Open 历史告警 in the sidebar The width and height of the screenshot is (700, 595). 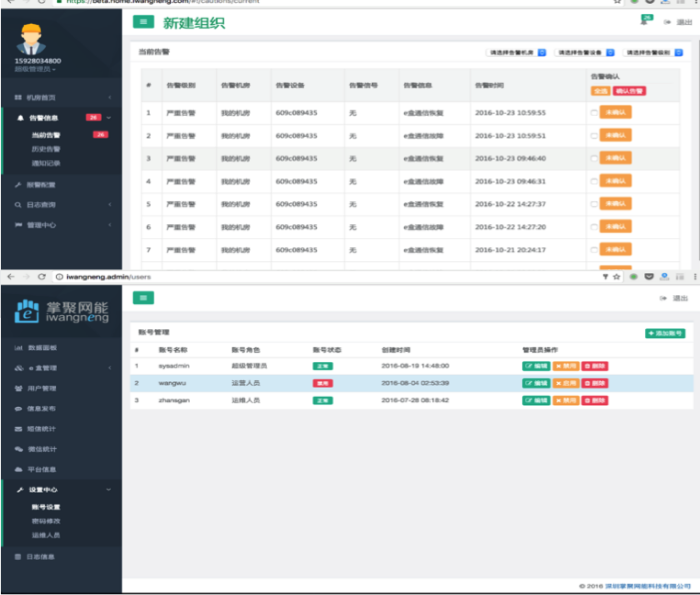point(46,149)
